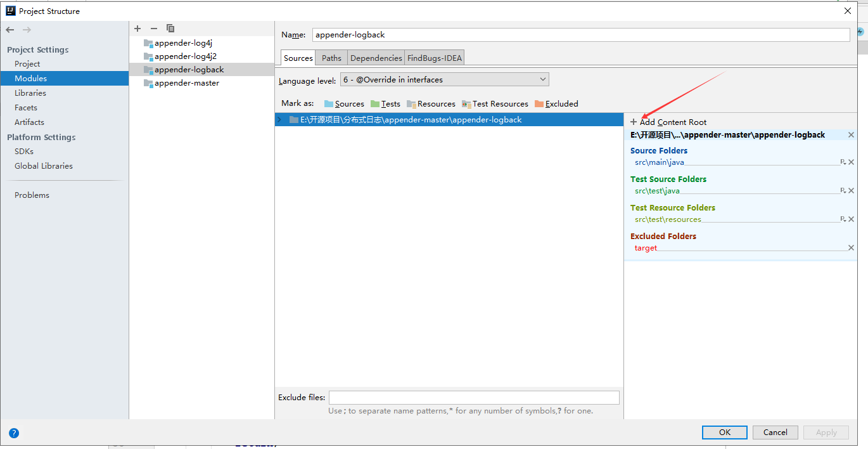
Task: Edit properties of src\test\resources folder
Action: click(x=843, y=219)
